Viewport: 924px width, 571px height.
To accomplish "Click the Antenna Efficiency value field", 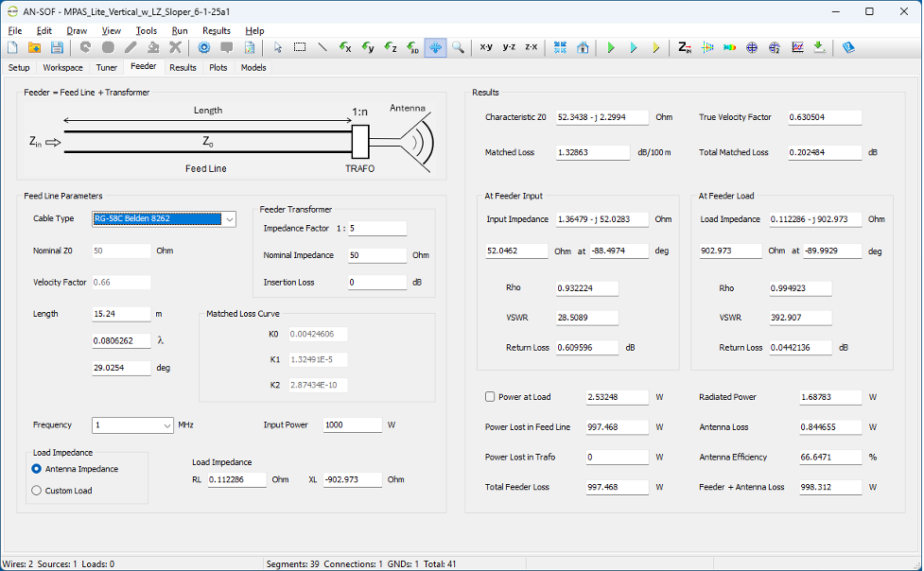I will [x=830, y=458].
